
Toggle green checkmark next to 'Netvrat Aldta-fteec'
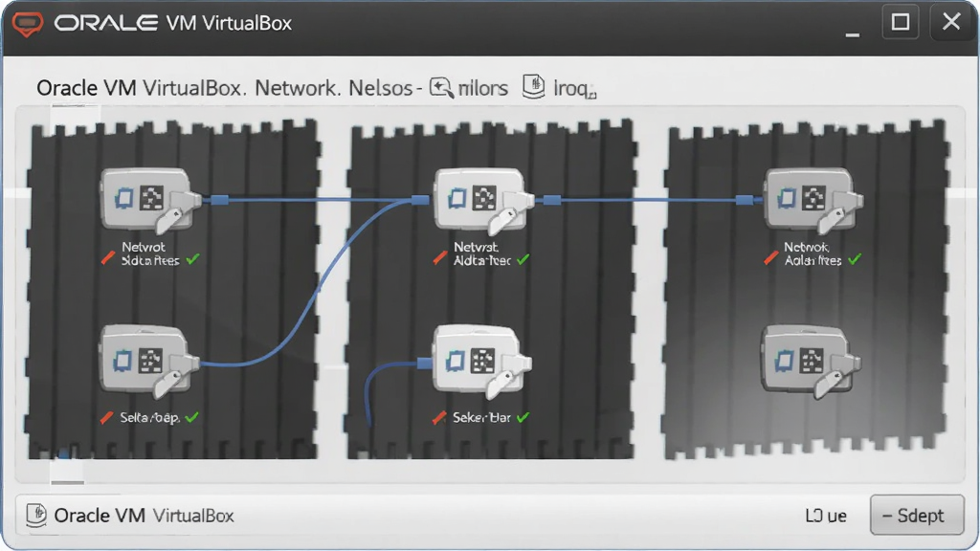pyautogui.click(x=523, y=258)
